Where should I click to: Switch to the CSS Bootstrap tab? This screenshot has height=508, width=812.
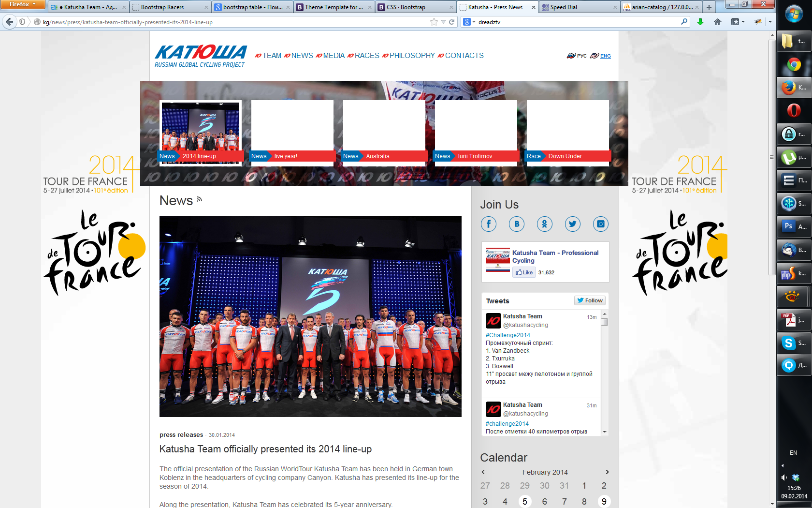416,7
